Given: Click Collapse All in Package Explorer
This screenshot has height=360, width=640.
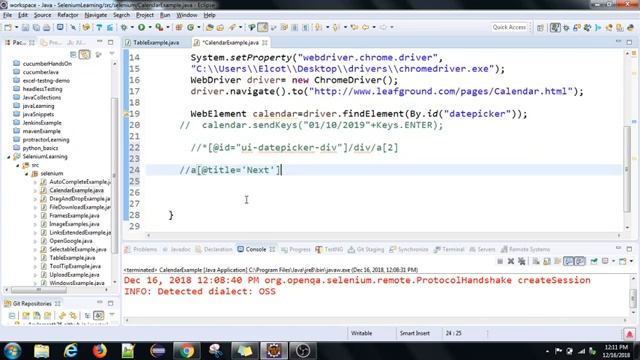Looking at the screenshot, I should (x=73, y=54).
